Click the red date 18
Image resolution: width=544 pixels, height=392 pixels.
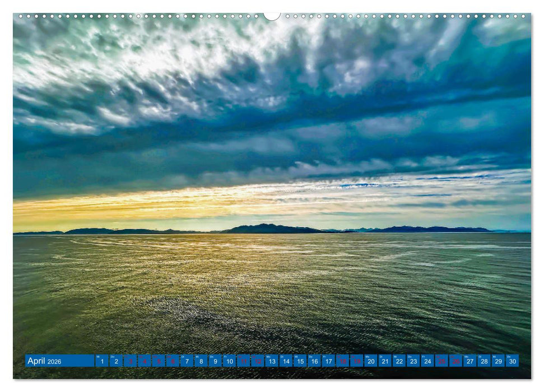click(x=342, y=361)
